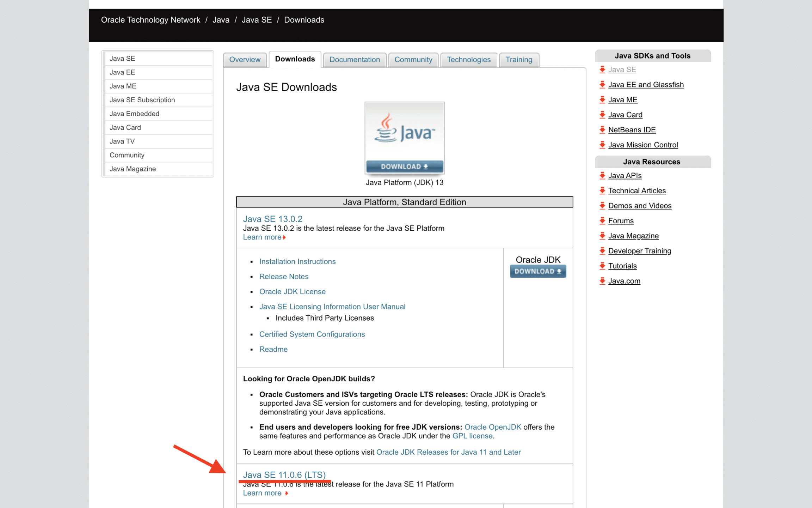
Task: Click the Java breadcrumb link
Action: tap(221, 20)
